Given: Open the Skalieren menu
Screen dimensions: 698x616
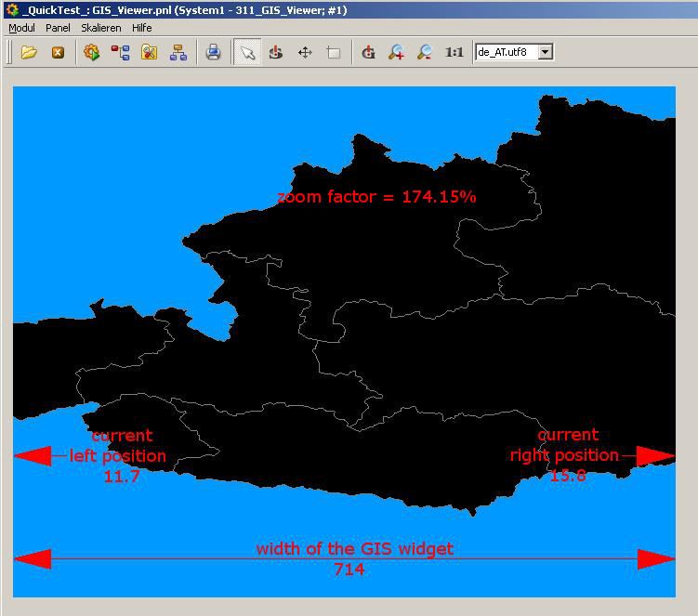Looking at the screenshot, I should [100, 28].
